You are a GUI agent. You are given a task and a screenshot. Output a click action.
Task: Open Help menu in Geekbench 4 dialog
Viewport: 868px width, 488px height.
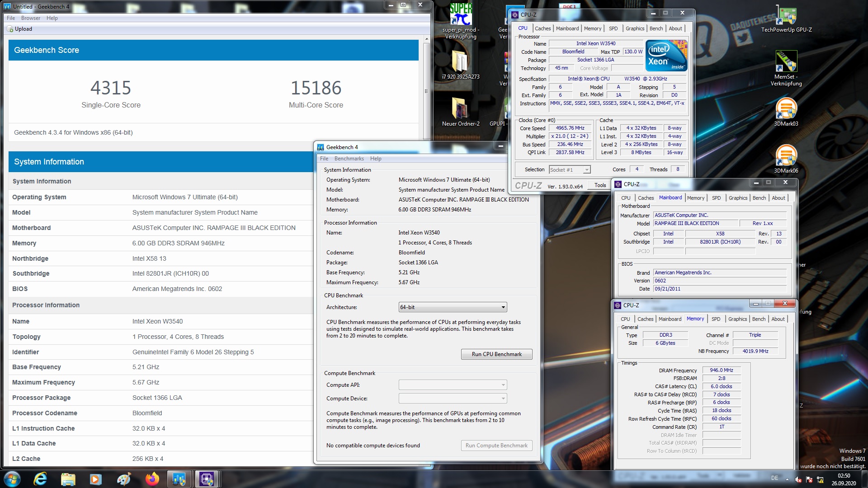point(376,159)
